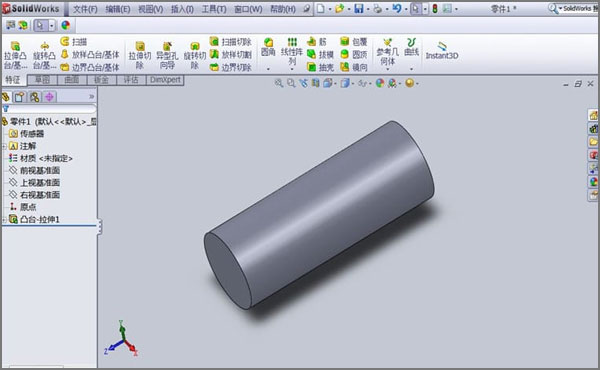Select the 右视基准面 plane in tree
The width and height of the screenshot is (600, 370).
point(34,195)
